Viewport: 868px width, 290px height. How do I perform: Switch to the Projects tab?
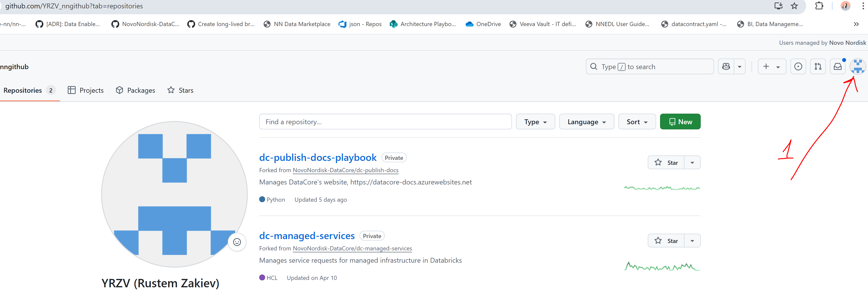pos(85,90)
